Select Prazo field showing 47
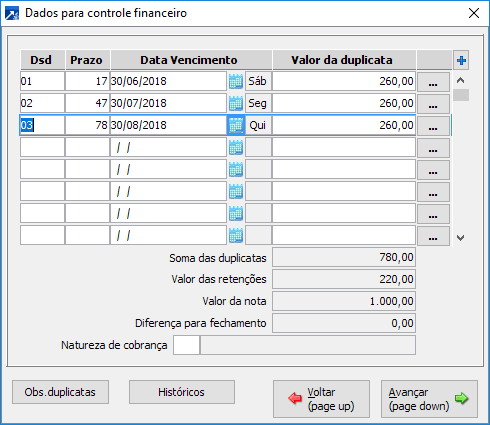This screenshot has width=490, height=425. 87,103
